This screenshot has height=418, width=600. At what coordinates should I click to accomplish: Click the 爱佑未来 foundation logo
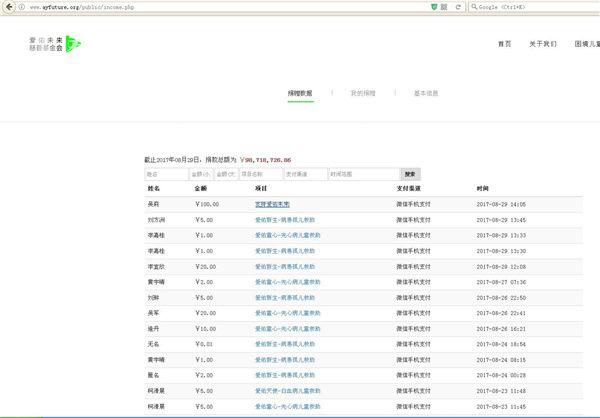(57, 45)
